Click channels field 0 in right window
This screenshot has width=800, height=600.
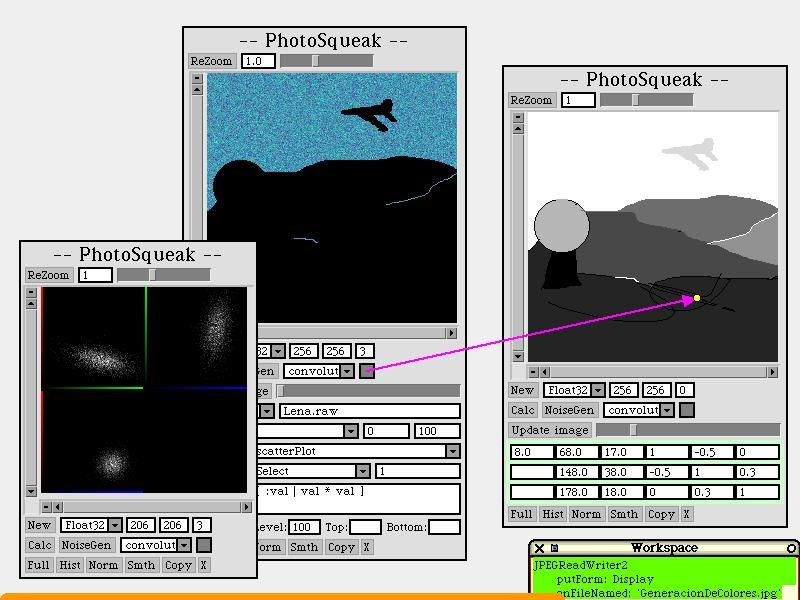(x=684, y=390)
